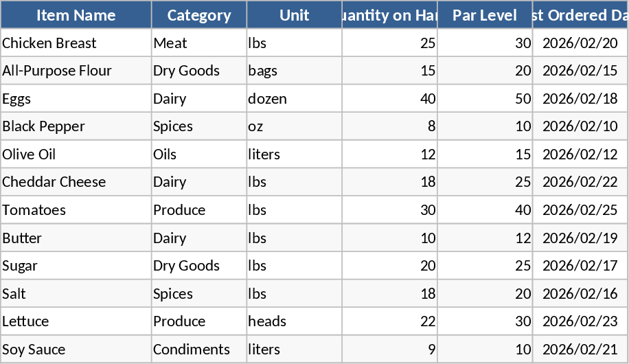629x364 pixels.
Task: Select the Olive Oil cell
Action: tap(76, 155)
